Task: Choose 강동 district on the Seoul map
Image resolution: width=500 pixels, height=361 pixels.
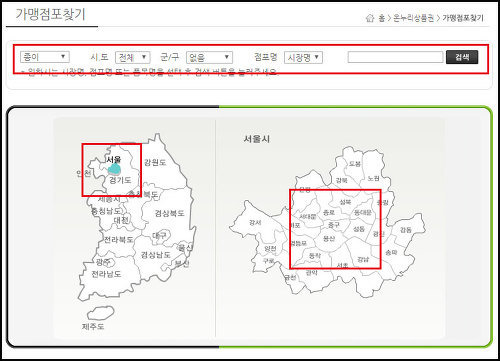Action: (406, 230)
